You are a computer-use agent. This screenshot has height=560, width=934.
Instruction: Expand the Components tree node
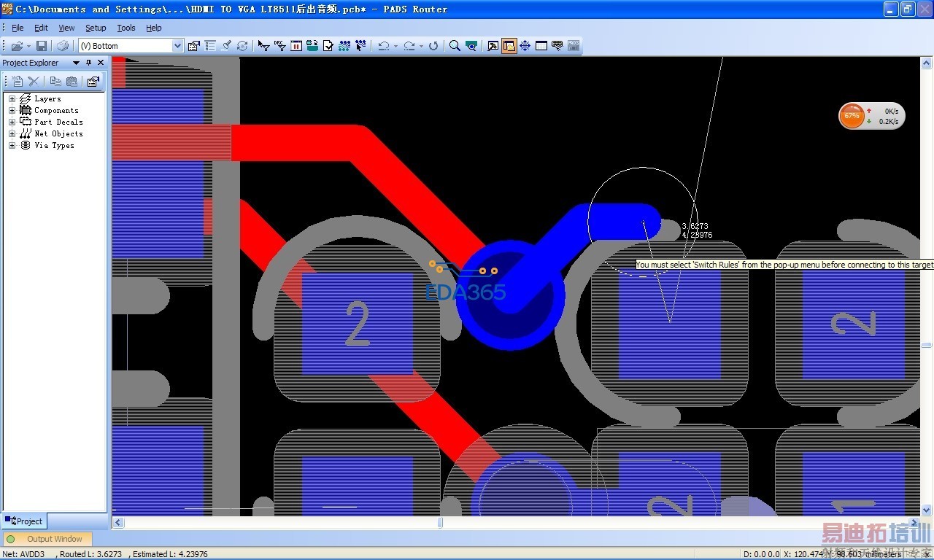[x=12, y=111]
